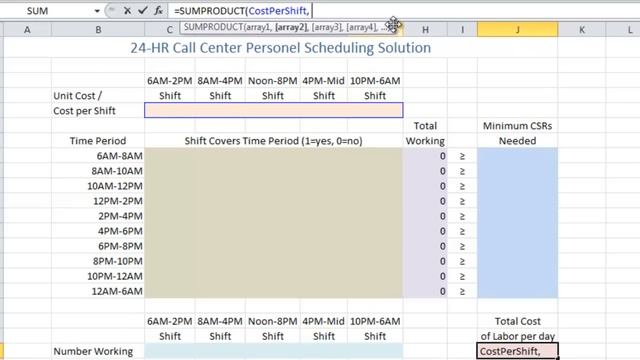Select column K header

(582, 30)
